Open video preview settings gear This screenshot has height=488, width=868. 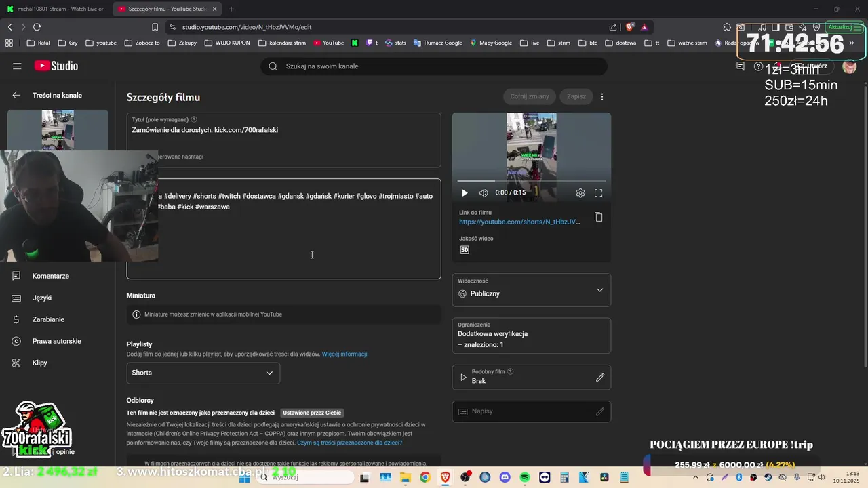(x=580, y=193)
